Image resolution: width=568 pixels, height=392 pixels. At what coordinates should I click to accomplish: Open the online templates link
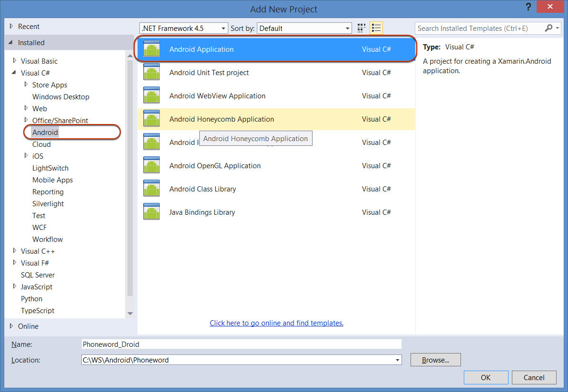pos(276,323)
